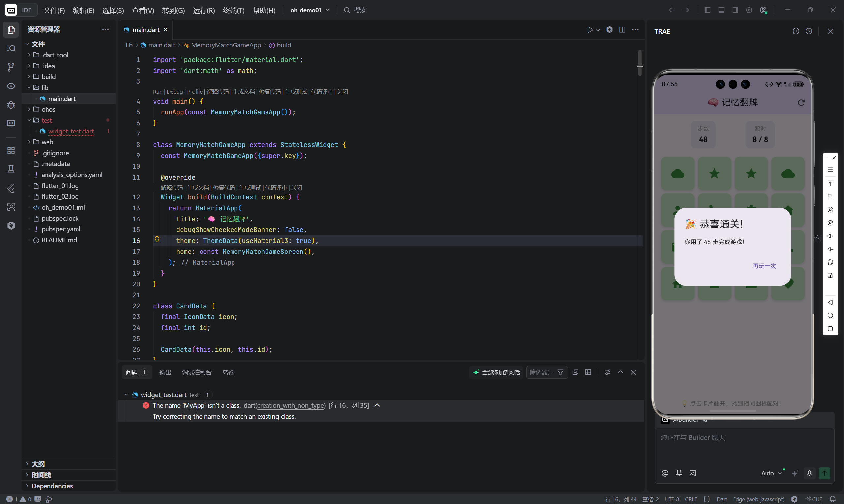Open the Auto model dropdown
This screenshot has height=504, width=844.
pyautogui.click(x=771, y=473)
